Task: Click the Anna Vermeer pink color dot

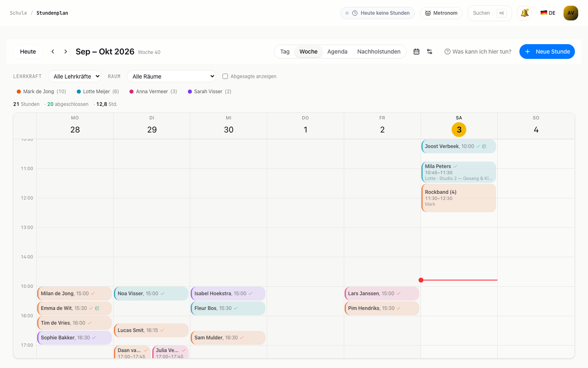Action: 131,92
